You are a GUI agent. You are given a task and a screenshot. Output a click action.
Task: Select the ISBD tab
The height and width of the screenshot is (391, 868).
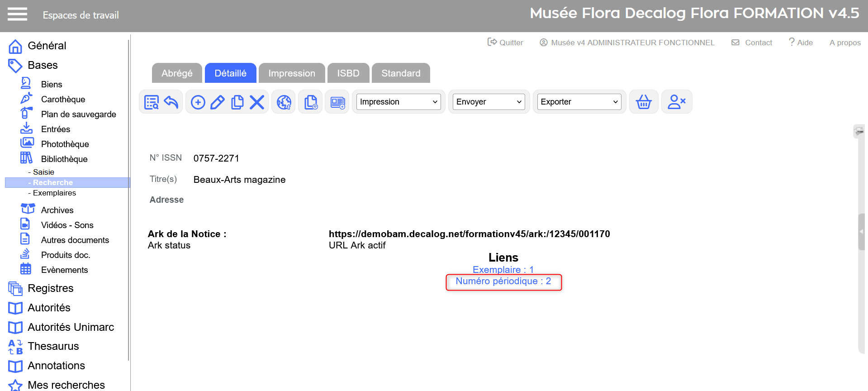pos(348,73)
